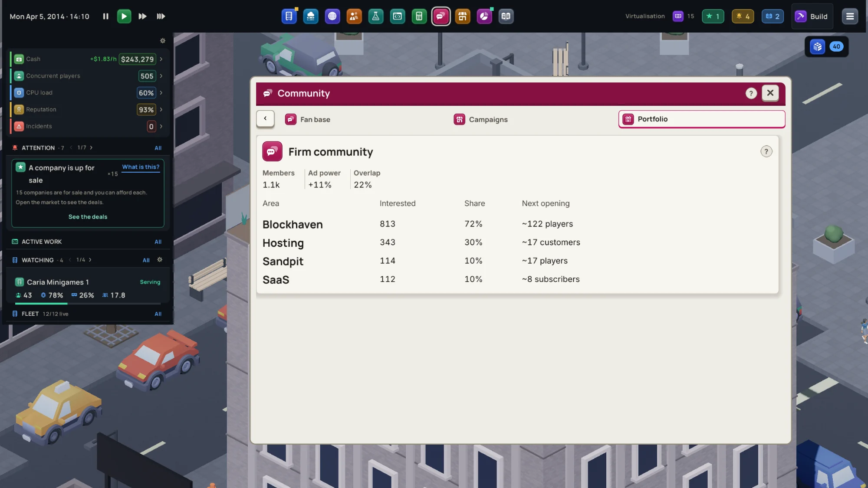Set triple fastest game speed

coord(161,16)
